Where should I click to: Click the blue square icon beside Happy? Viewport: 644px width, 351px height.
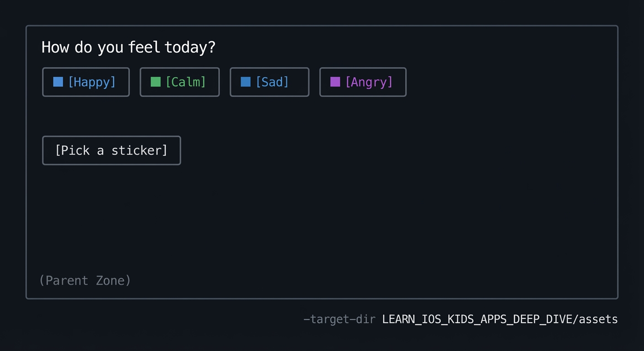point(58,82)
